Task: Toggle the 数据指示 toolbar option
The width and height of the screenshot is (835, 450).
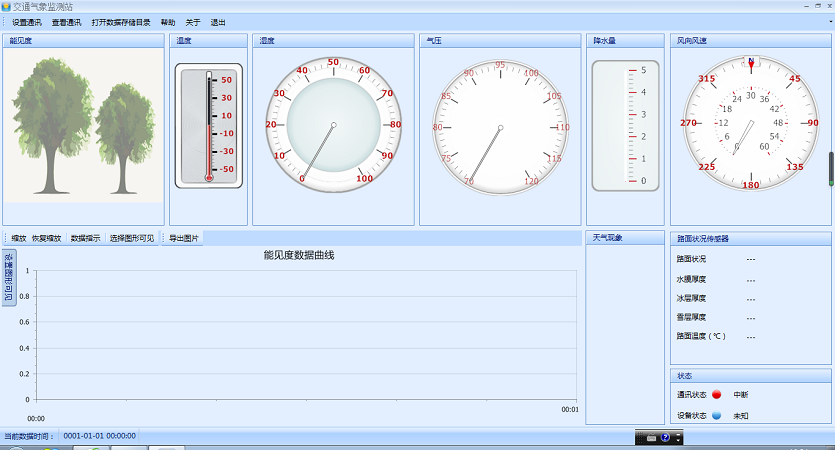Action: coord(85,238)
